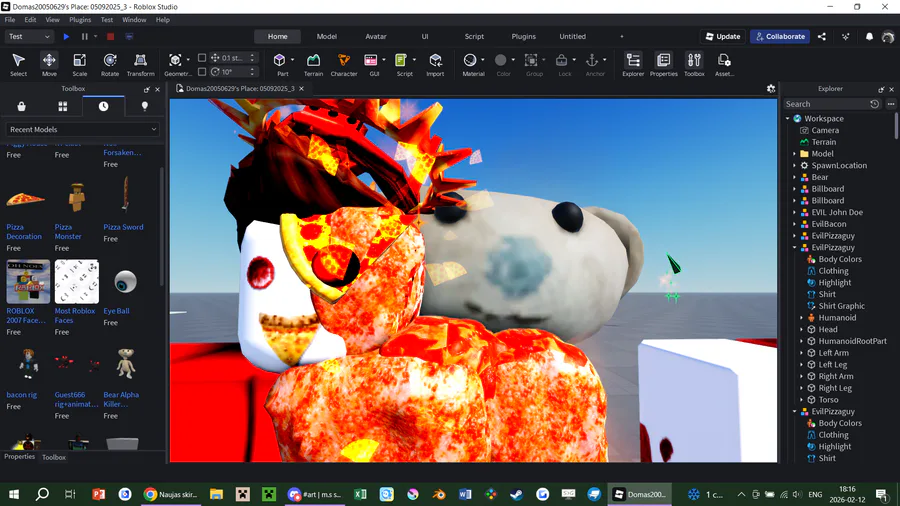Collapse the Workspace tree node
This screenshot has width=900, height=506.
pyautogui.click(x=788, y=118)
